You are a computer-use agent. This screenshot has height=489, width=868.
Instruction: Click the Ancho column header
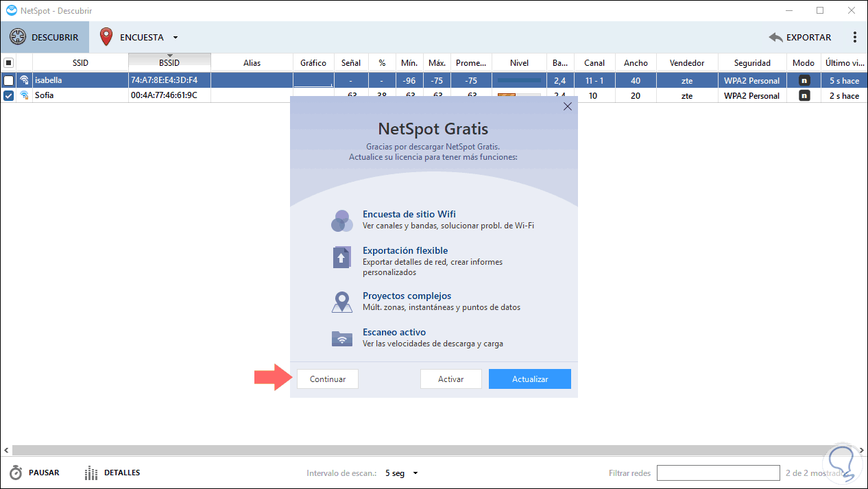pos(636,62)
